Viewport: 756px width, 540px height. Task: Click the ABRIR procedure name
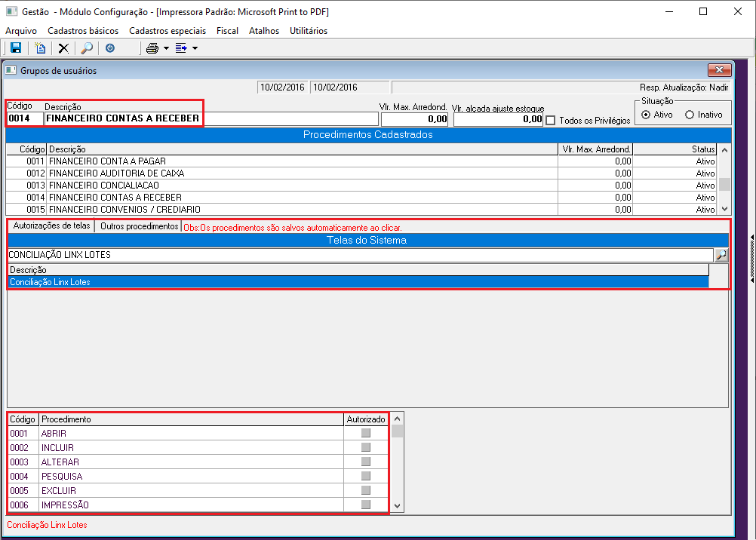54,434
